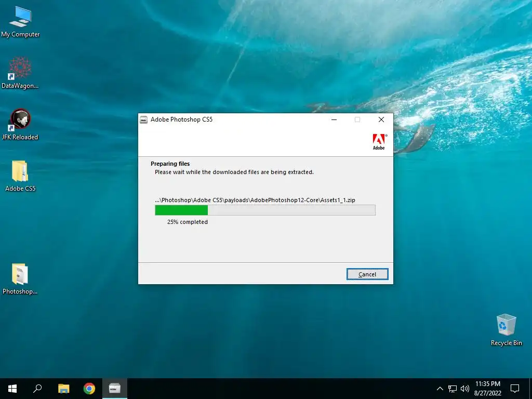Viewport: 532px width, 399px height.
Task: Launch Google Chrome from the taskbar
Action: tap(89, 389)
